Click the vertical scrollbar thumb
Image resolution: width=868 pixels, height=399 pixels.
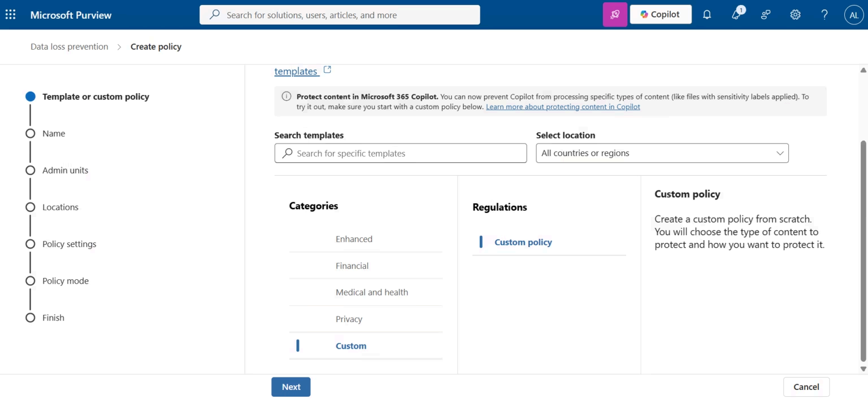tap(863, 250)
